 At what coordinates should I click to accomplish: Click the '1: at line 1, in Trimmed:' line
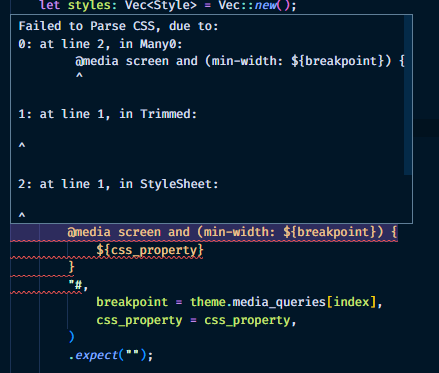pyautogui.click(x=108, y=114)
